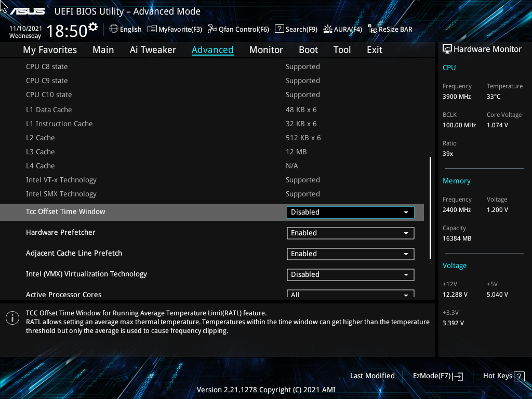Go to the Monitor tab
Image resolution: width=532 pixels, height=399 pixels.
coord(266,50)
